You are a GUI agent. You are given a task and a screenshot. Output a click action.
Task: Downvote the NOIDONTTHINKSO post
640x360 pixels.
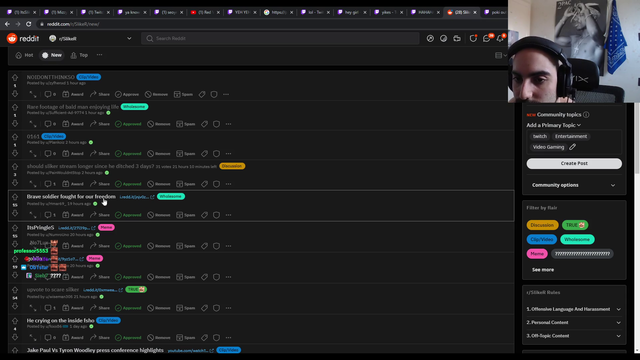[15, 94]
